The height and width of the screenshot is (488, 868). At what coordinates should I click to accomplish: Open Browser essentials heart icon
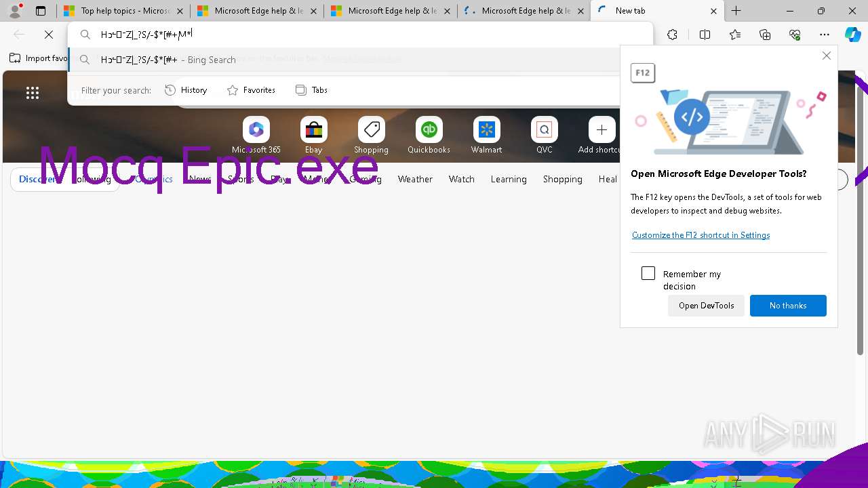[795, 35]
